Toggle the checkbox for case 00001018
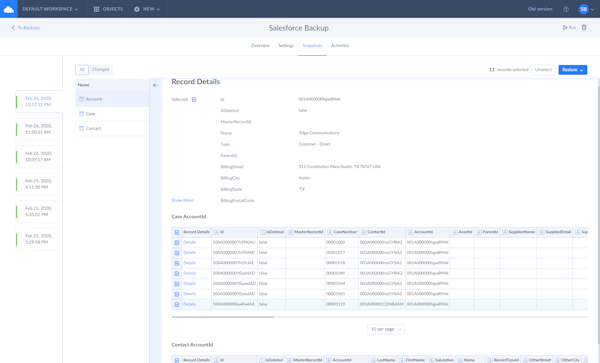Screen dimensions: 600x363 177,263
